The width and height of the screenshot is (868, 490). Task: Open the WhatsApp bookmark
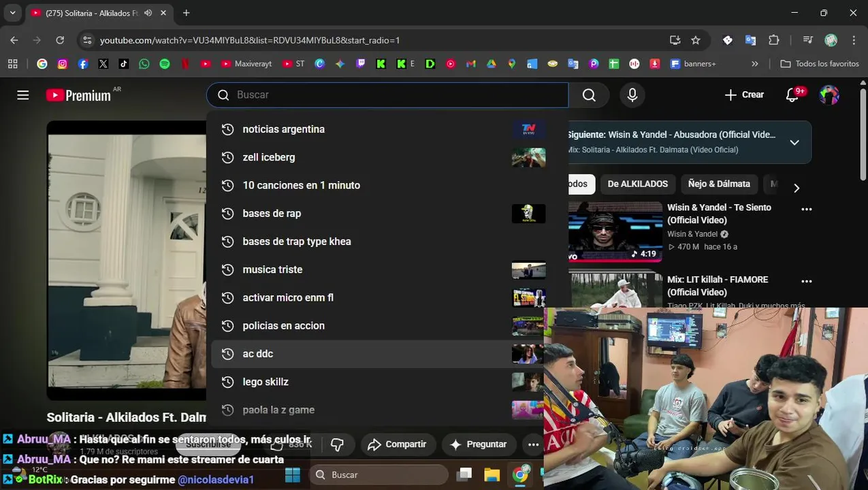pos(144,64)
